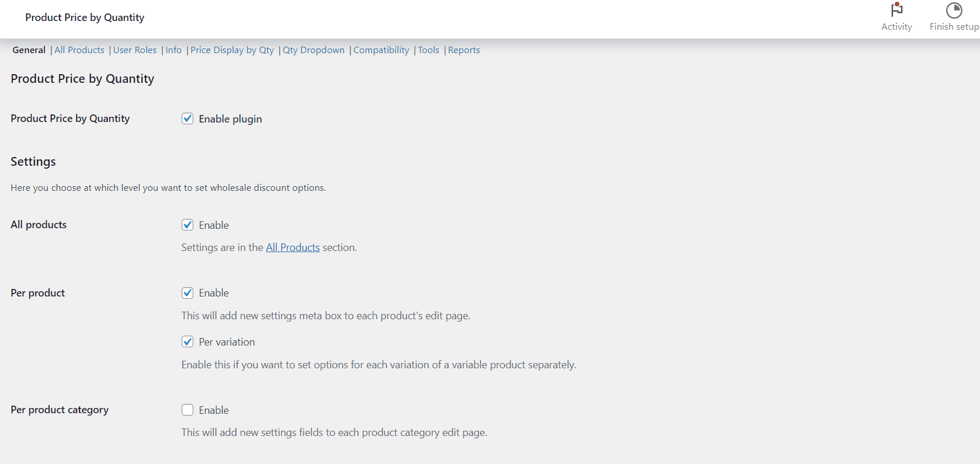Open Price Display by Qty tab
Image resolution: width=980 pixels, height=464 pixels.
[232, 50]
